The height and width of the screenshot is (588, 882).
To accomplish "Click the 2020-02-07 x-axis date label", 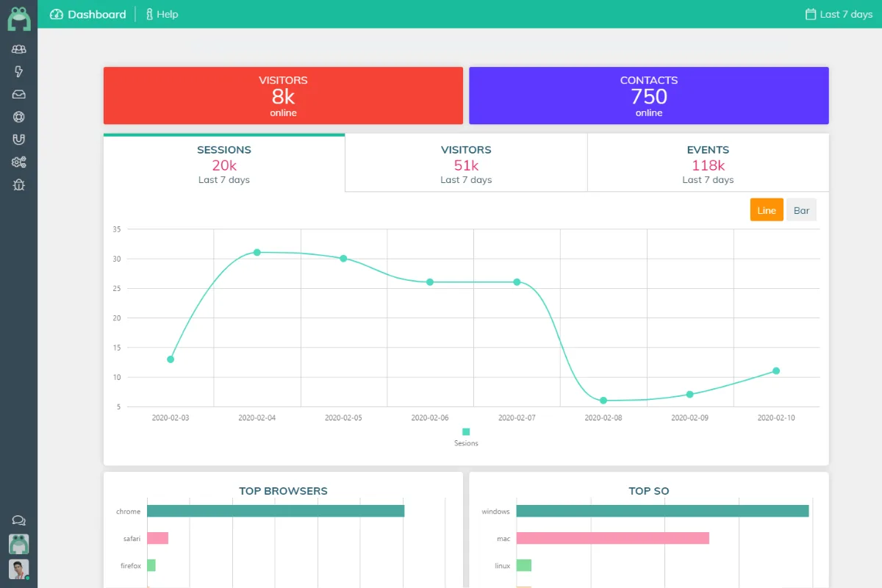I will pyautogui.click(x=517, y=417).
